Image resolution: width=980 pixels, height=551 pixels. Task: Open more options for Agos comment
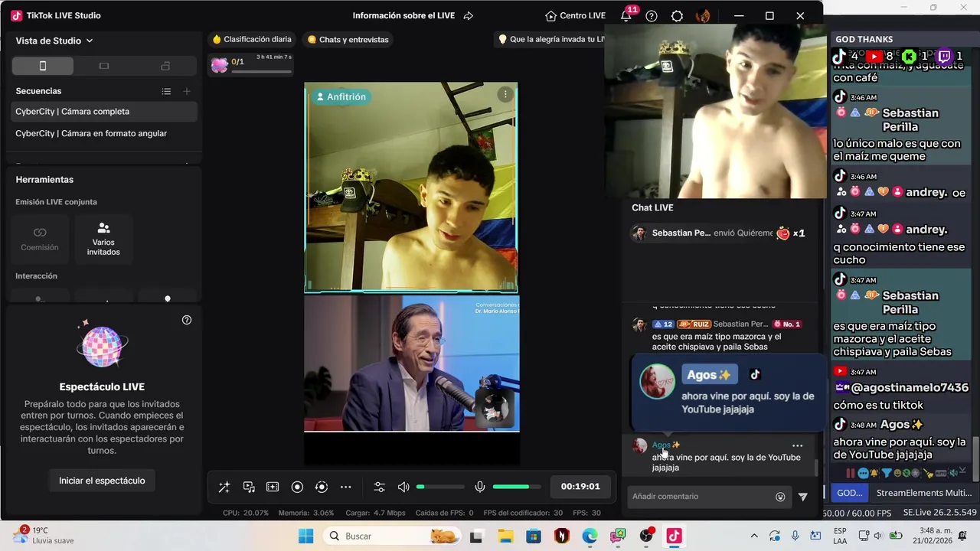797,445
